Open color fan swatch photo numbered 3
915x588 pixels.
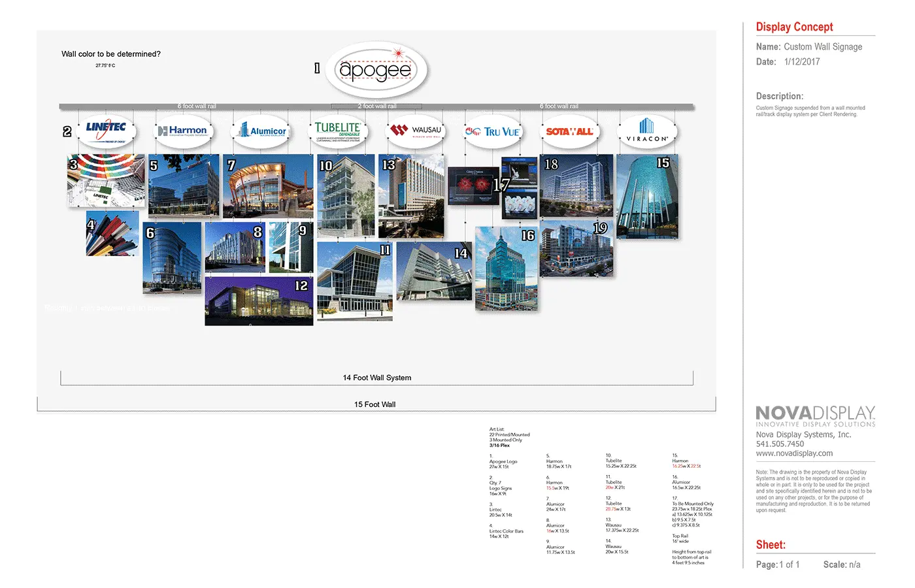pyautogui.click(x=106, y=181)
